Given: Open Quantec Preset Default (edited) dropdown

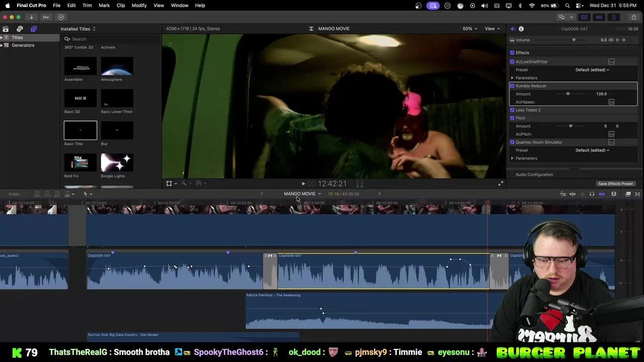Looking at the screenshot, I should [592, 150].
